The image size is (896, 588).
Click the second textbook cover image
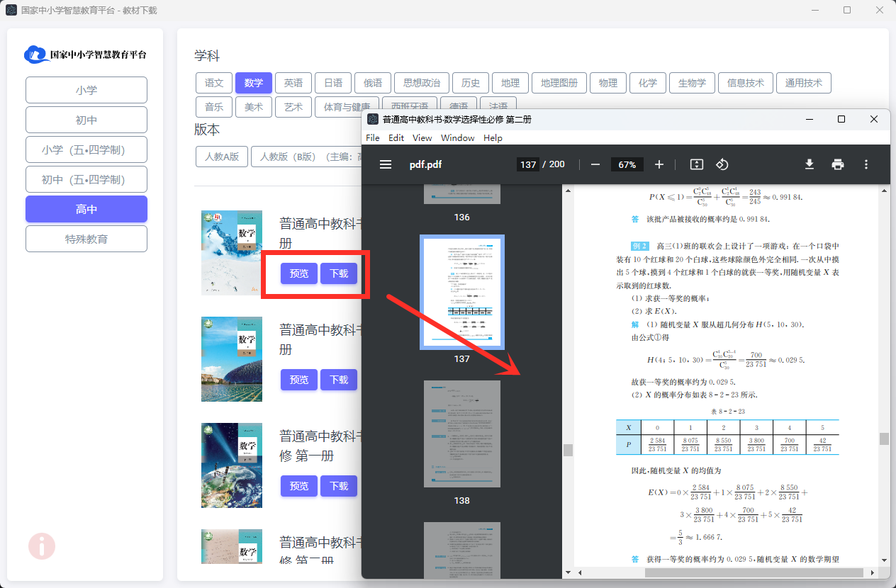click(232, 359)
